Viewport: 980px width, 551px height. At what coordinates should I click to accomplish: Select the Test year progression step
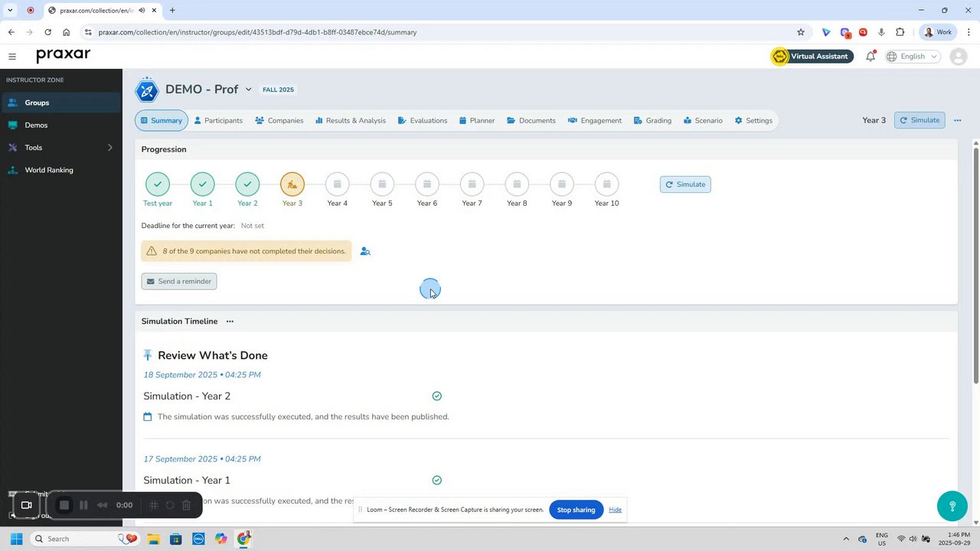click(158, 184)
